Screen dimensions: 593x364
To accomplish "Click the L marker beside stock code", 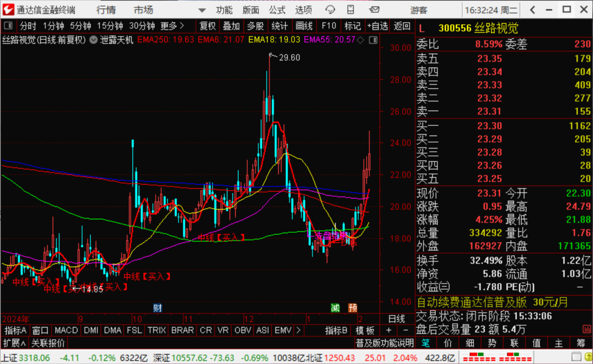I will pyautogui.click(x=421, y=29).
